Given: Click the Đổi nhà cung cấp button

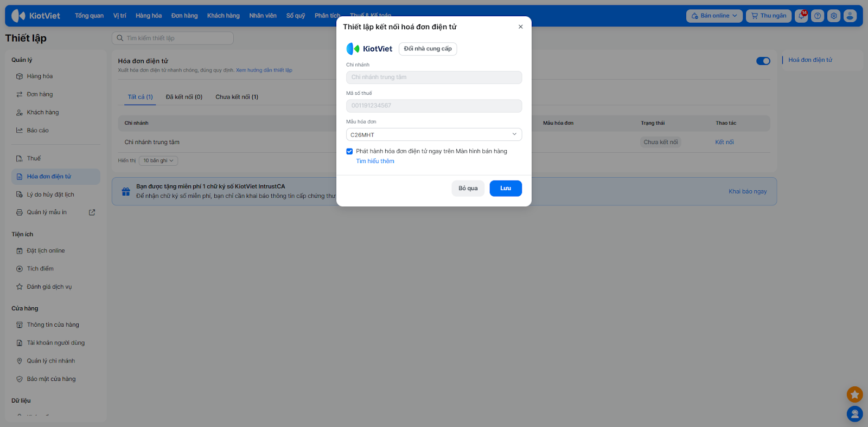Looking at the screenshot, I should pyautogui.click(x=428, y=49).
